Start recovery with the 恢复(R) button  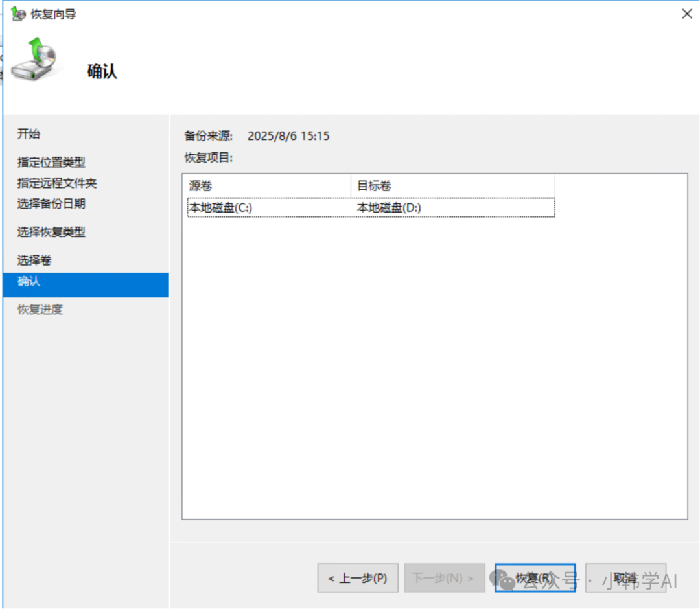pos(535,578)
